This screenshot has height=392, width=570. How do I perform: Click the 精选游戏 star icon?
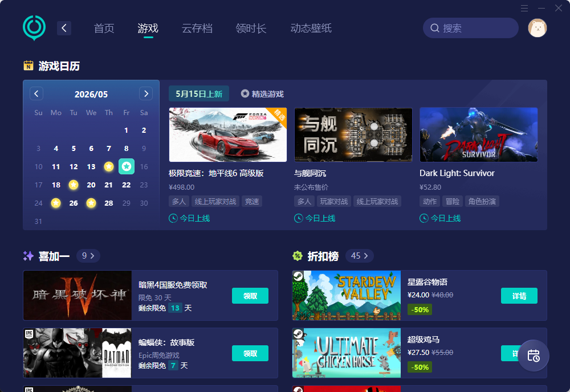point(245,93)
